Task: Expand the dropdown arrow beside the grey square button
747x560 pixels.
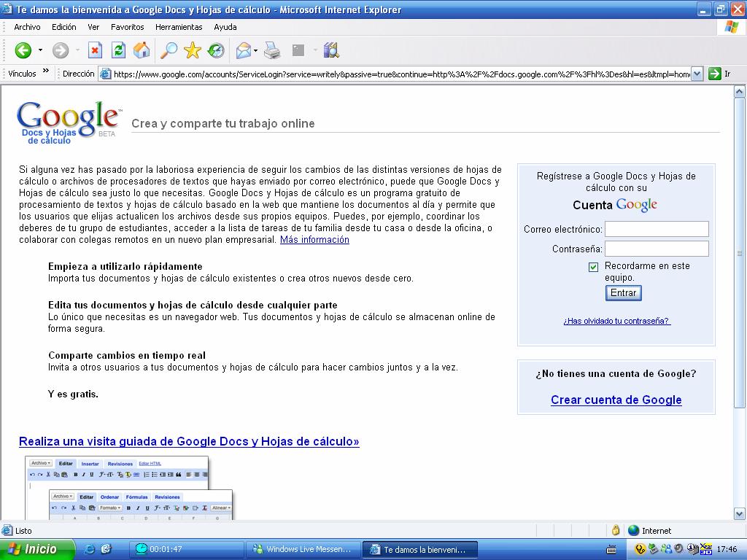Action: (315, 50)
